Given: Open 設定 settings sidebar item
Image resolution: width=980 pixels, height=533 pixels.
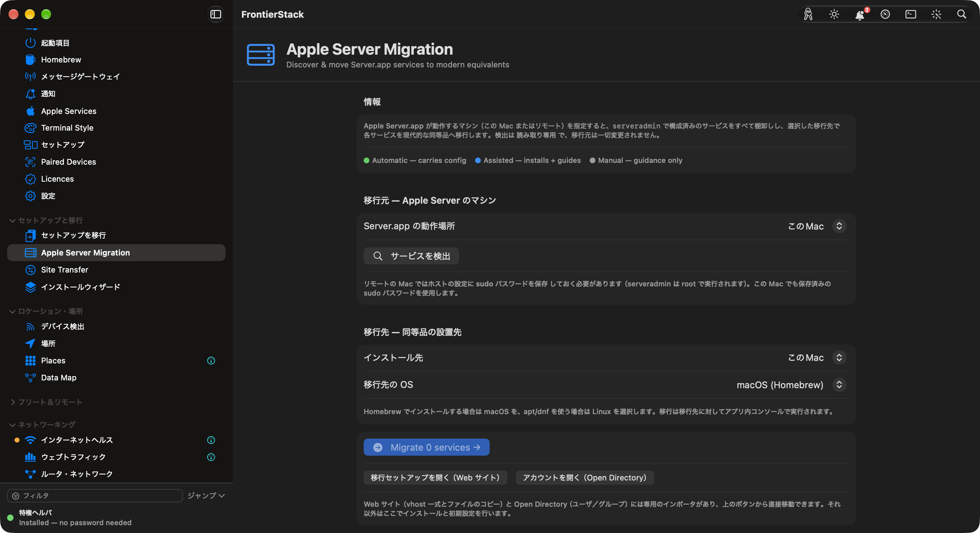Looking at the screenshot, I should [116, 196].
